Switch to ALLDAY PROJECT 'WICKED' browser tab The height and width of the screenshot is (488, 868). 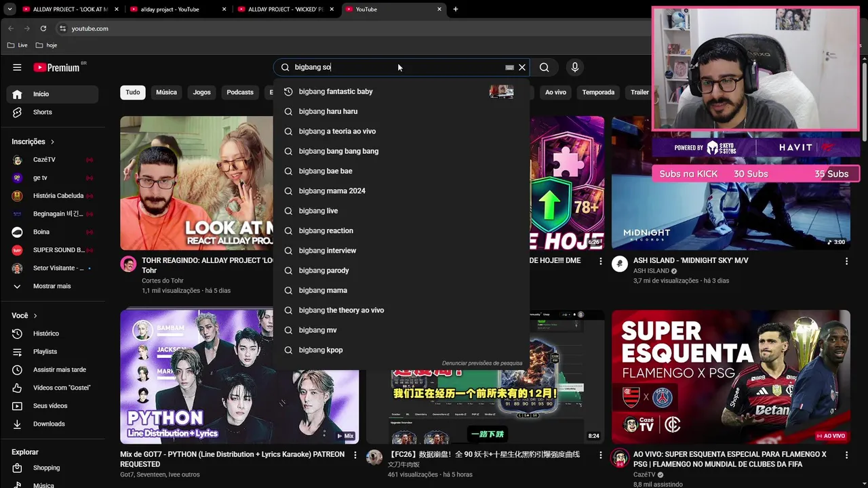(285, 9)
